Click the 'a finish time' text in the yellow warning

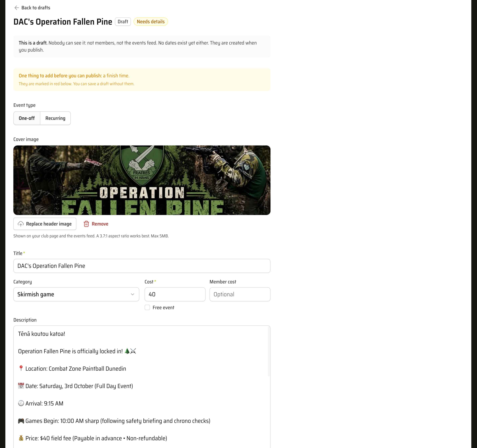tap(116, 76)
